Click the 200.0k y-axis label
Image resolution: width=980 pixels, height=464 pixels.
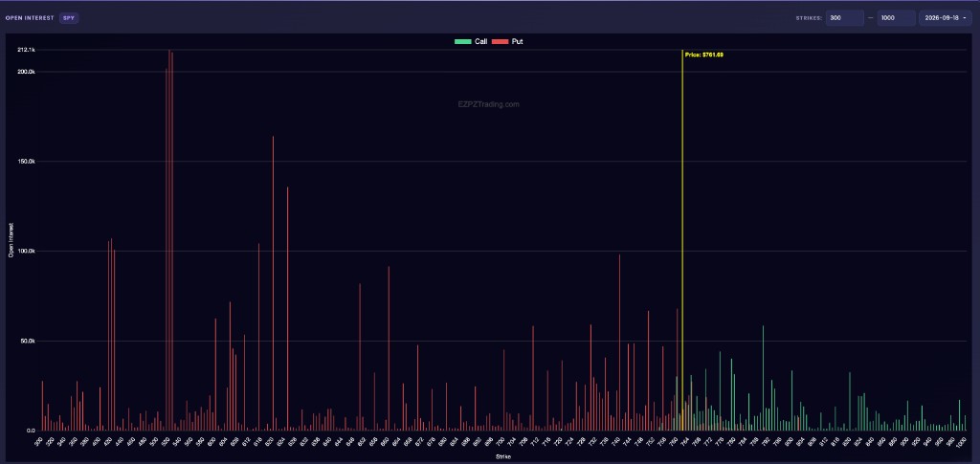(x=26, y=72)
